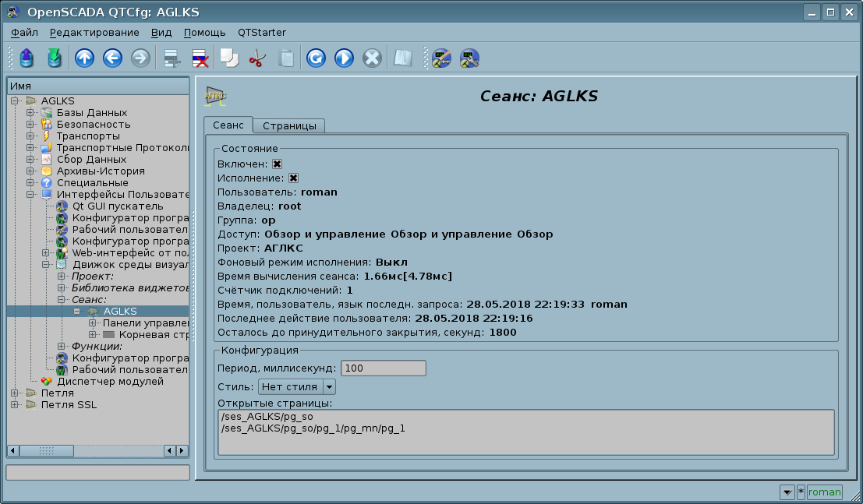Image resolution: width=863 pixels, height=504 pixels.
Task: Click the Открытые страницы text area
Action: pos(526,432)
